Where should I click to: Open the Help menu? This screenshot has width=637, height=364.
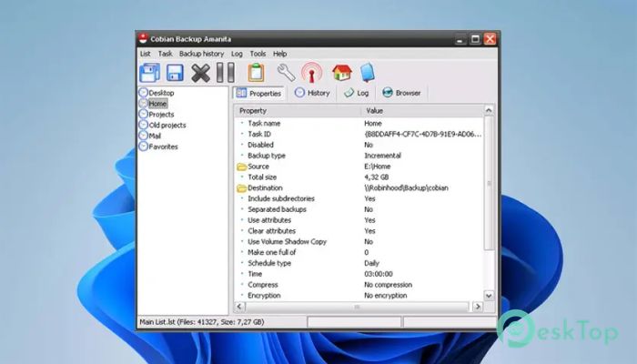coord(279,54)
